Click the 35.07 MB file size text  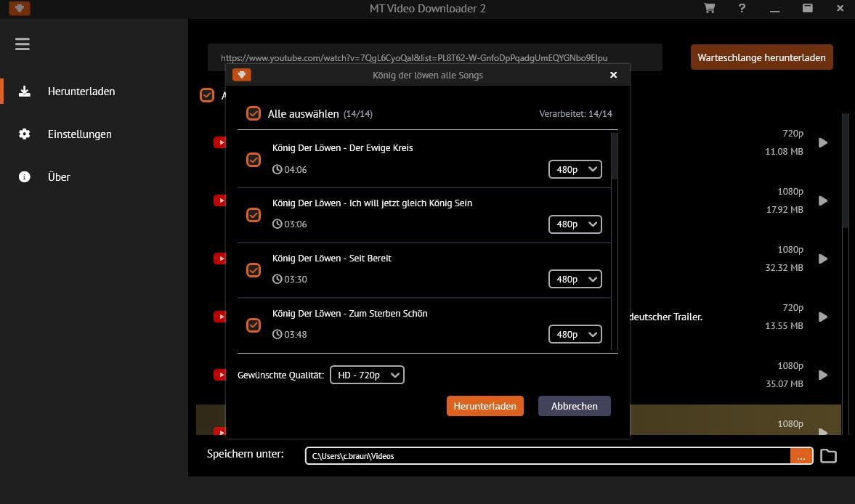(784, 383)
